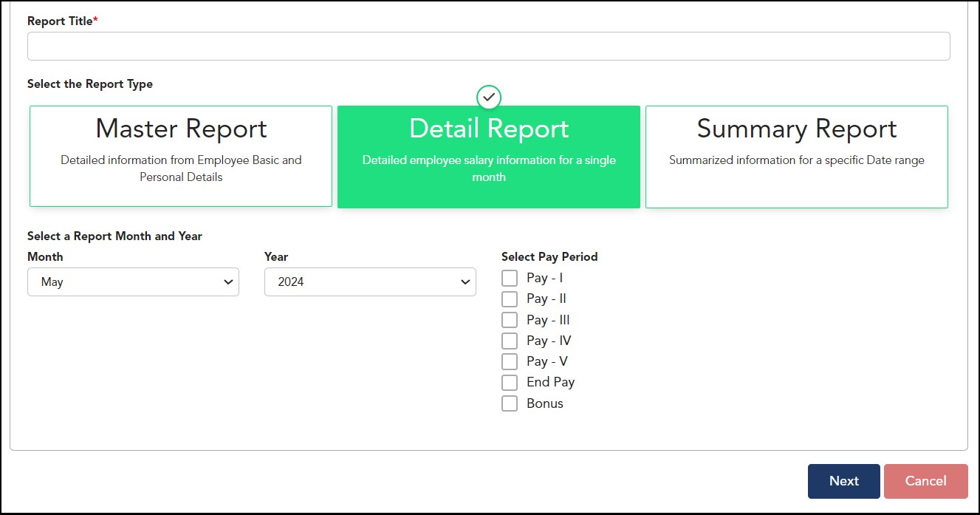The height and width of the screenshot is (515, 980).
Task: Enable the End Pay checkbox
Action: click(510, 383)
